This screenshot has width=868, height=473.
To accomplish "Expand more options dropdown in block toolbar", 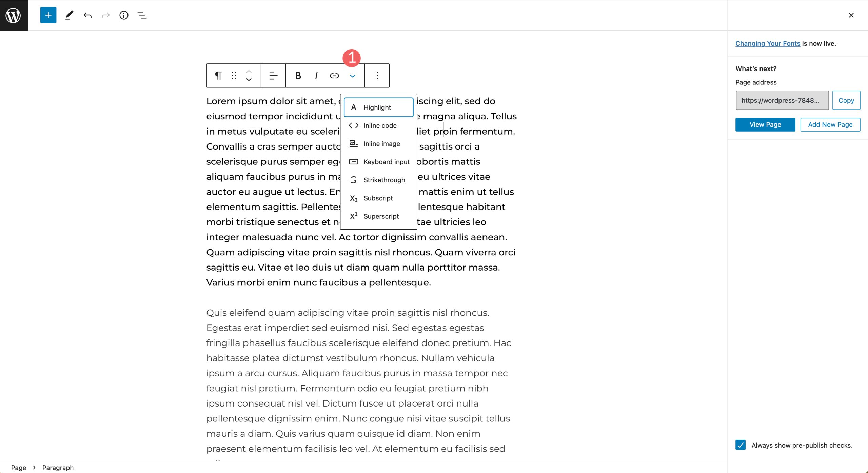I will [352, 76].
